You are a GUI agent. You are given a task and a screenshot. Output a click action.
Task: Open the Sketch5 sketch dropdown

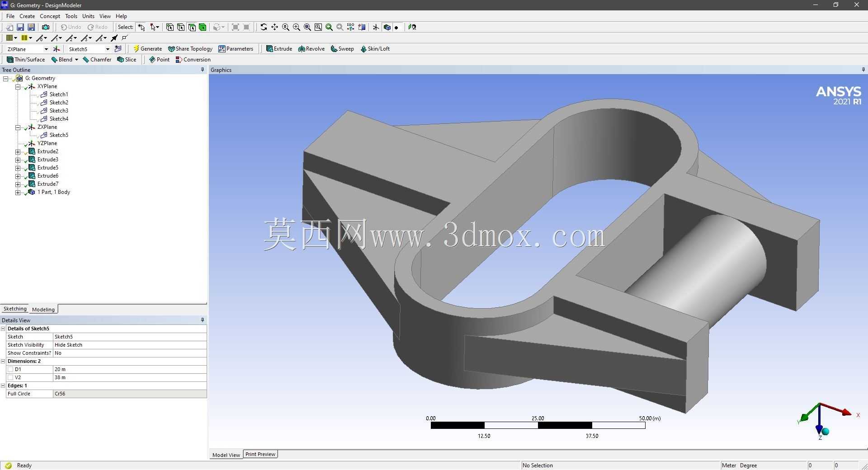[x=108, y=49]
